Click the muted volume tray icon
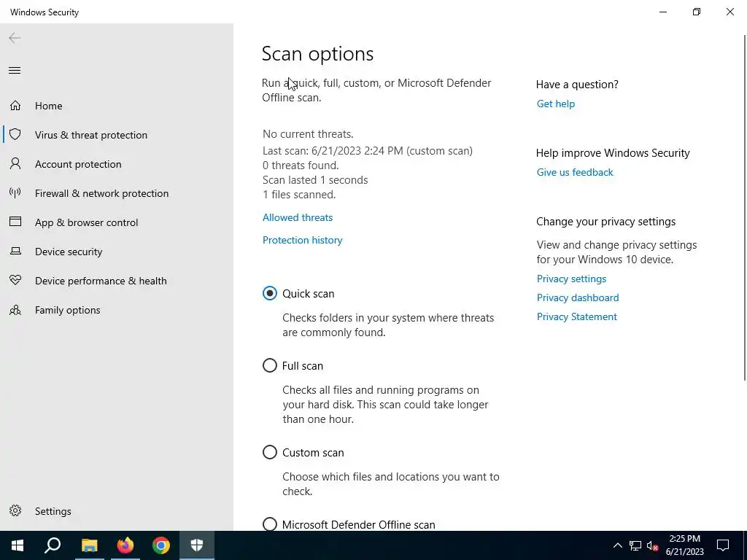 pyautogui.click(x=652, y=545)
